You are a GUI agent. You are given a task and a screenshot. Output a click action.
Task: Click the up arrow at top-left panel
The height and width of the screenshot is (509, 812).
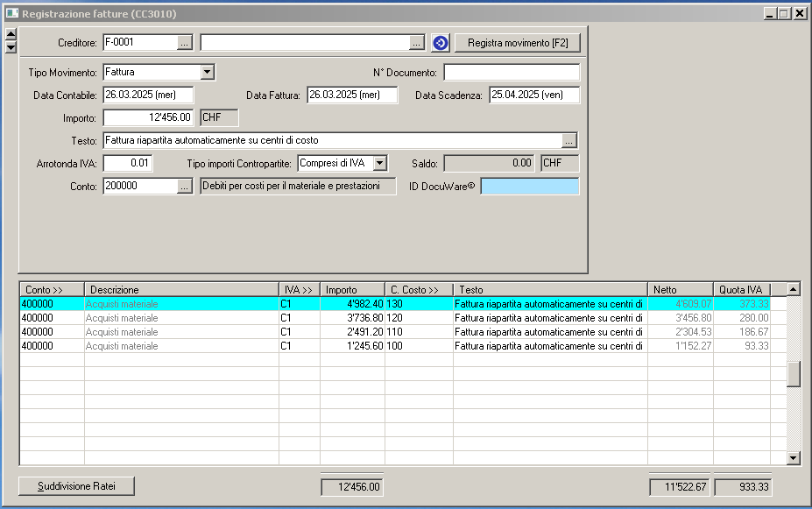(11, 35)
